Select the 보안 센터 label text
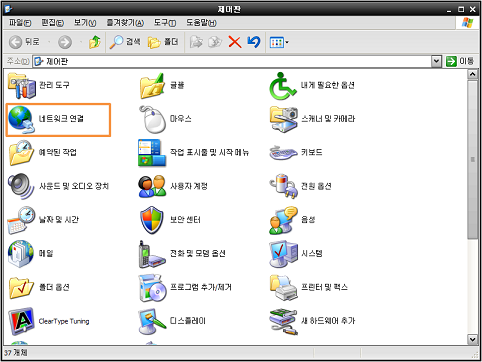The width and height of the screenshot is (482, 362). [x=185, y=220]
